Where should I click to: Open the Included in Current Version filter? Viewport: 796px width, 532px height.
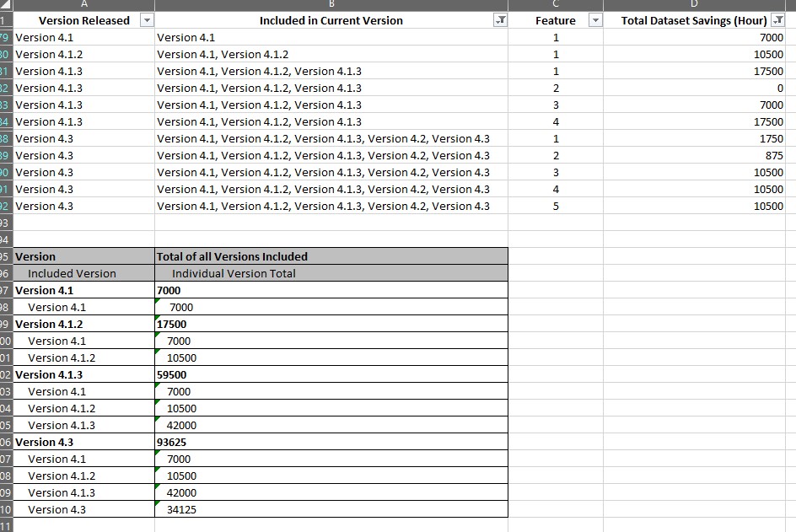[500, 20]
